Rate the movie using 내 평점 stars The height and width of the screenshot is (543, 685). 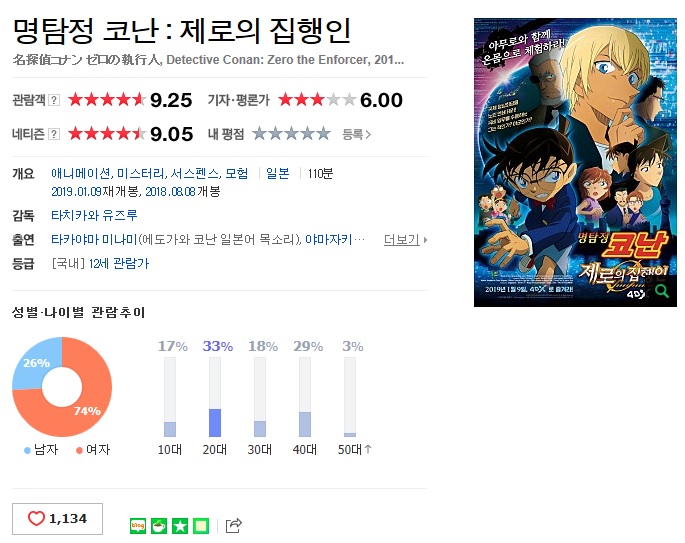coord(291,134)
